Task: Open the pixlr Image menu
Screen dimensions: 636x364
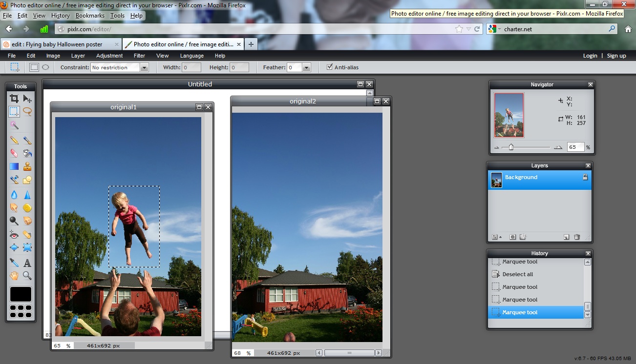Action: (53, 56)
